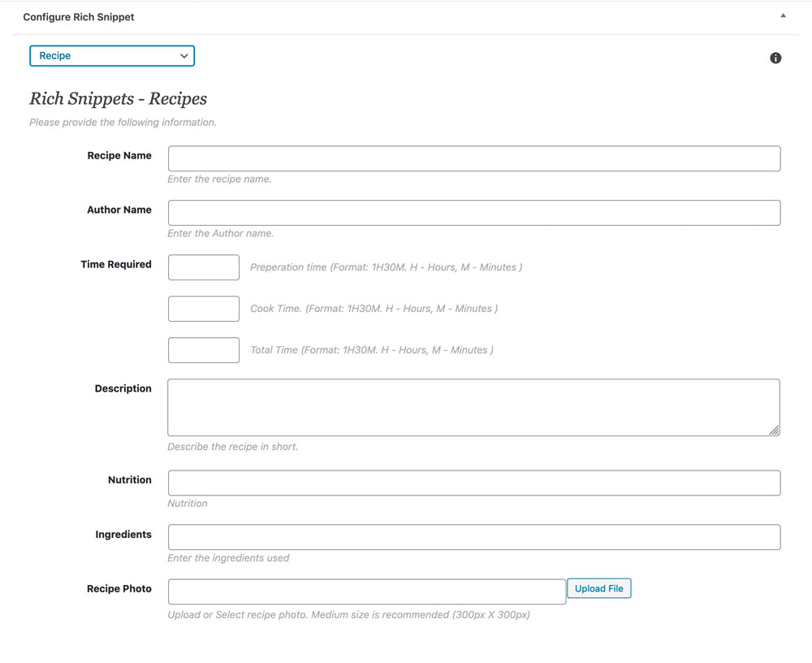Collapse the Configure Rich Snippet panel arrow
812x663 pixels.
point(783,15)
